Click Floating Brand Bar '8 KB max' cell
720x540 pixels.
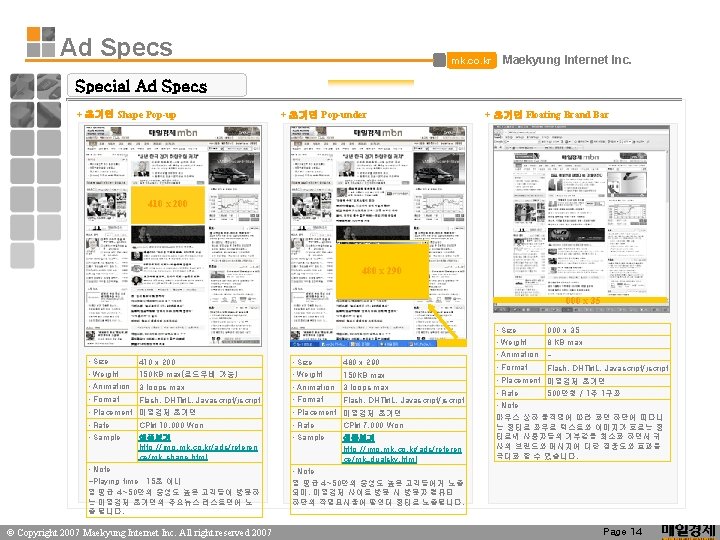608,343
